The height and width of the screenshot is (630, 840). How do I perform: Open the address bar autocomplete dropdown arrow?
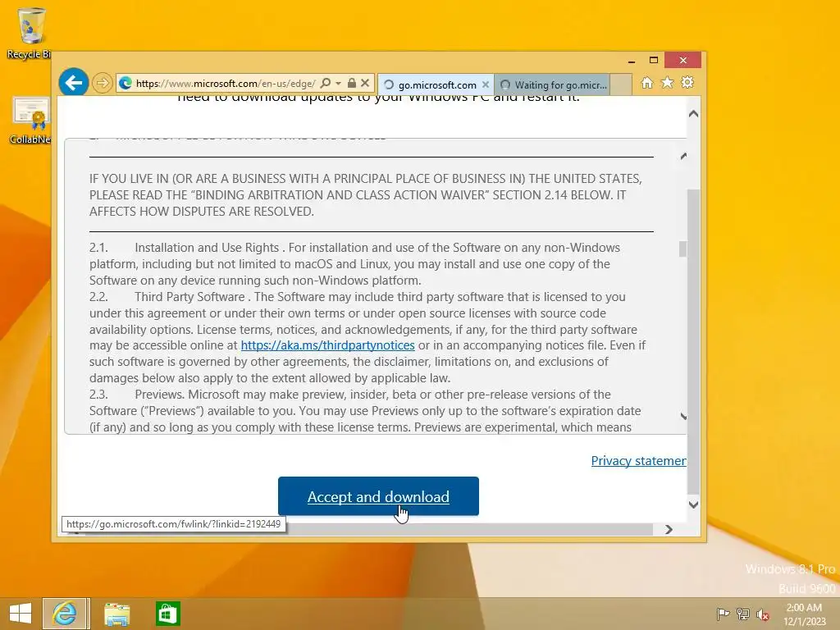pos(338,83)
